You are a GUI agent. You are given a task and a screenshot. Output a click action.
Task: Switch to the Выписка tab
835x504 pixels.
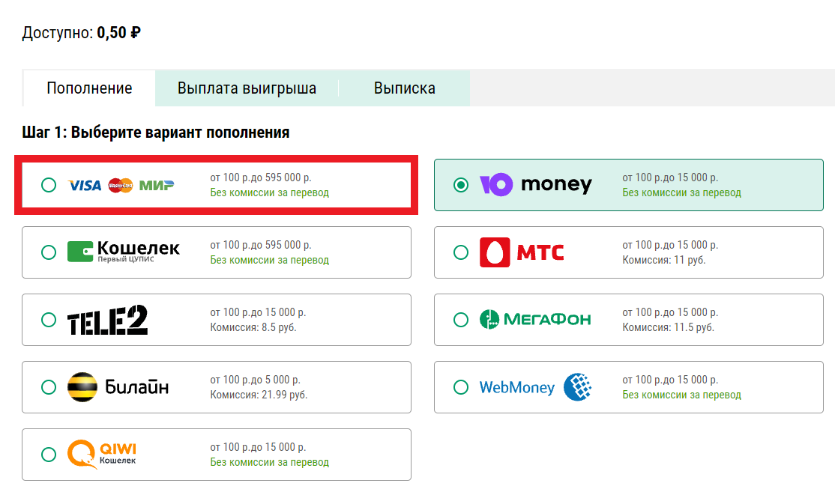pos(404,88)
